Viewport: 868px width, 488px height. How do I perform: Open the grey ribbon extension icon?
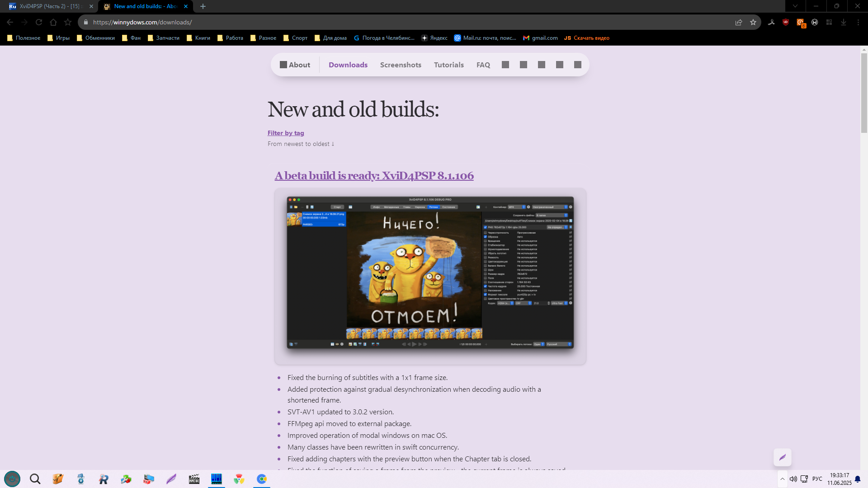pyautogui.click(x=771, y=22)
